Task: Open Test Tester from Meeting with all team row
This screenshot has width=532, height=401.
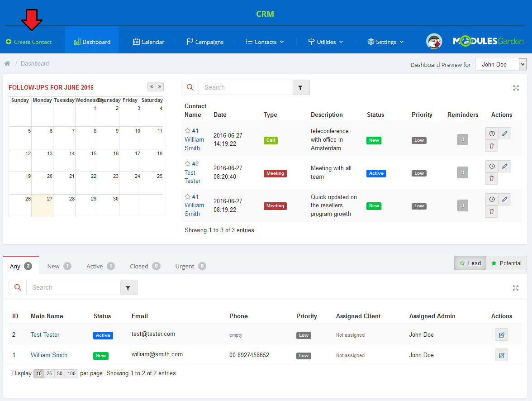Action: [192, 177]
